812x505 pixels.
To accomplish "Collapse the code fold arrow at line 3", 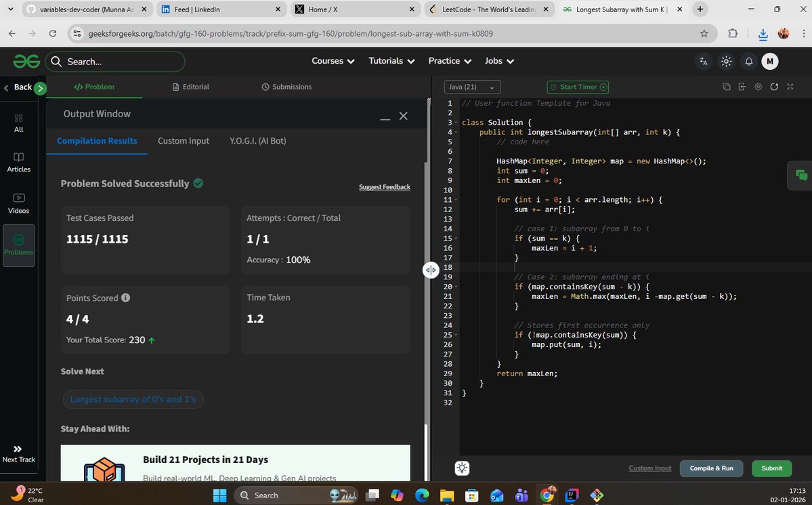I will 456,123.
